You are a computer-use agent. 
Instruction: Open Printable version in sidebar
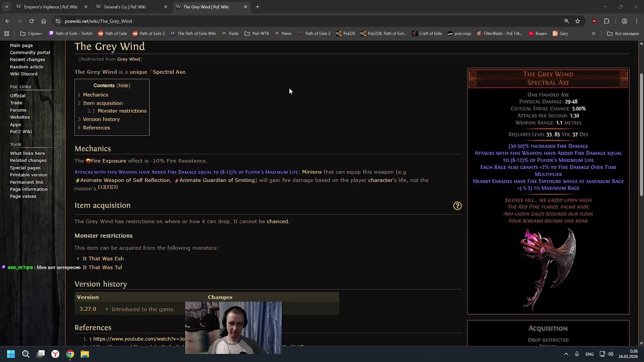(29, 175)
